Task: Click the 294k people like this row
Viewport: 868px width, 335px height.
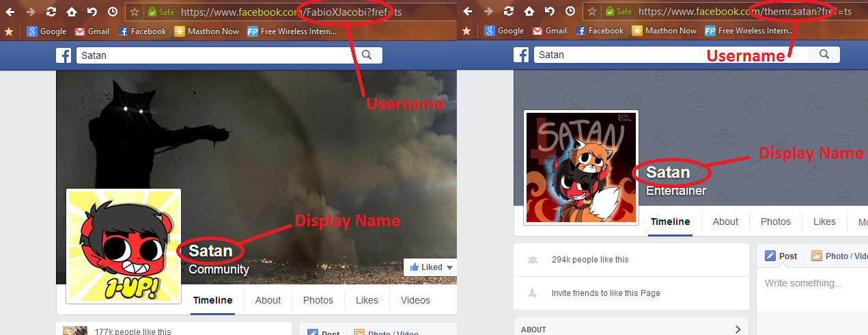Action: (631, 260)
